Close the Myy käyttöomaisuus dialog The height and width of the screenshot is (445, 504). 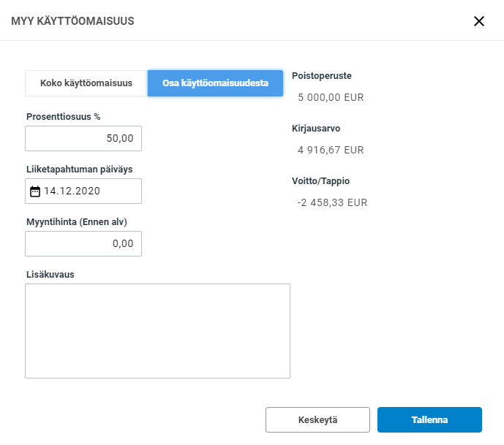click(479, 21)
